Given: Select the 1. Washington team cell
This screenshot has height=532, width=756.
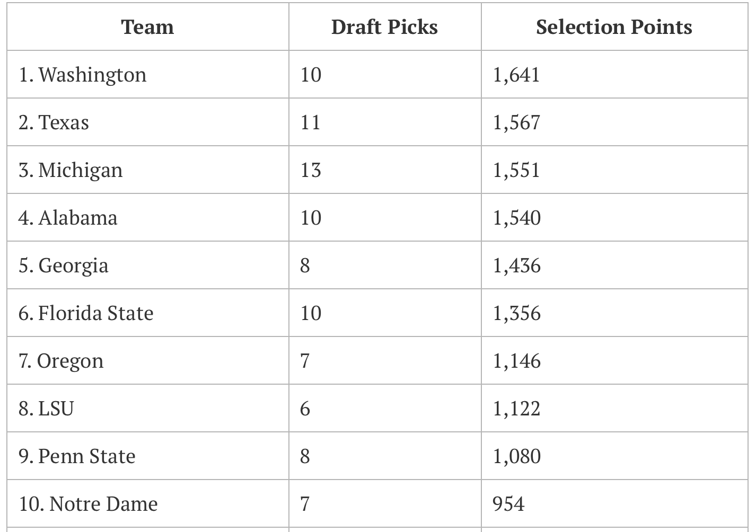Looking at the screenshot, I should point(83,75).
